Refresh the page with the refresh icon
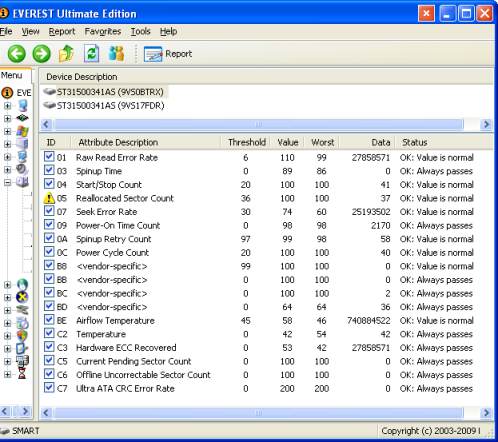 (92, 53)
